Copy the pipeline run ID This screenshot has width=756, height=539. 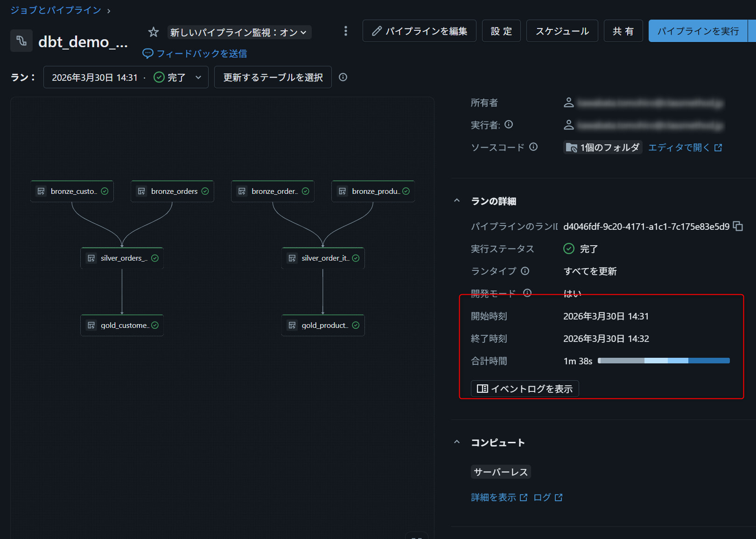pyautogui.click(x=738, y=226)
